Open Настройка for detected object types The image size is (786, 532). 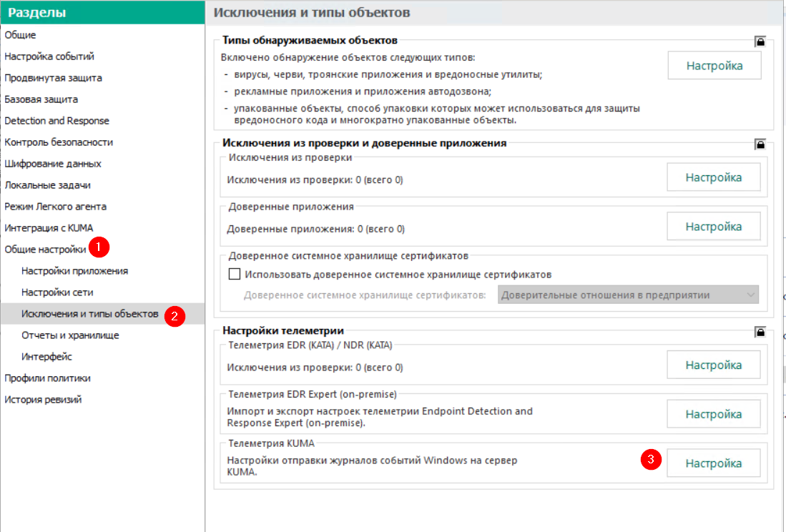(x=714, y=66)
